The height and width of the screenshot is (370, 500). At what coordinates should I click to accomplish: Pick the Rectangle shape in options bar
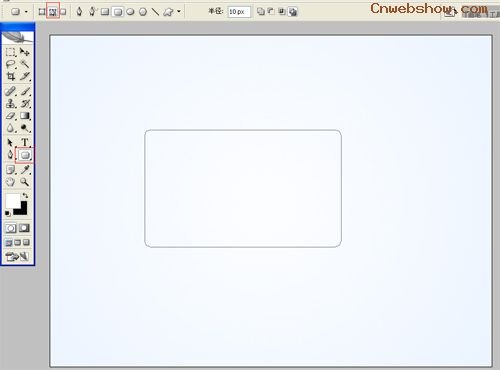coord(105,12)
